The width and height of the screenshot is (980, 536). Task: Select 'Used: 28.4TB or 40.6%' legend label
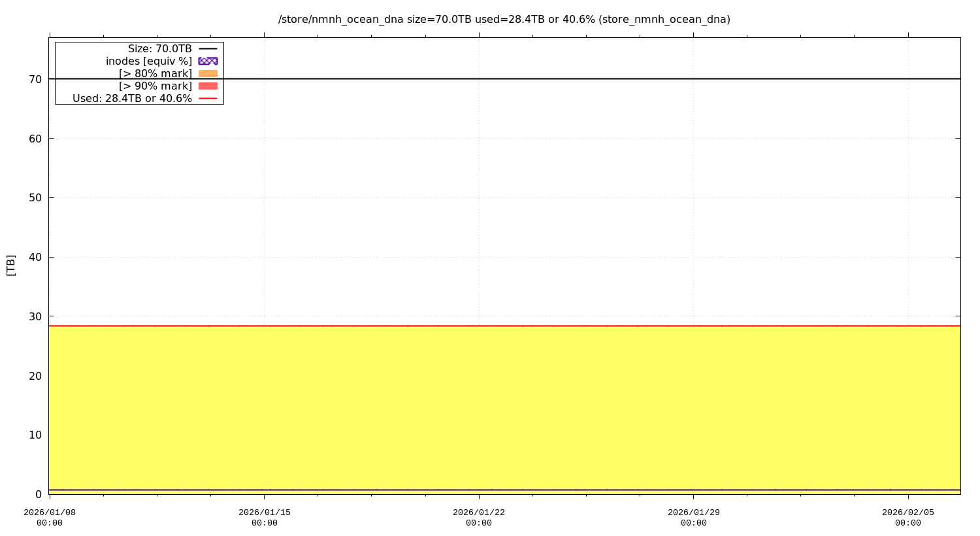[x=132, y=99]
